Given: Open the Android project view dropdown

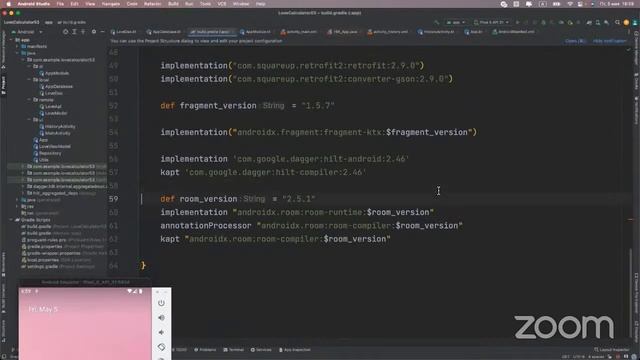Looking at the screenshot, I should click(x=27, y=32).
